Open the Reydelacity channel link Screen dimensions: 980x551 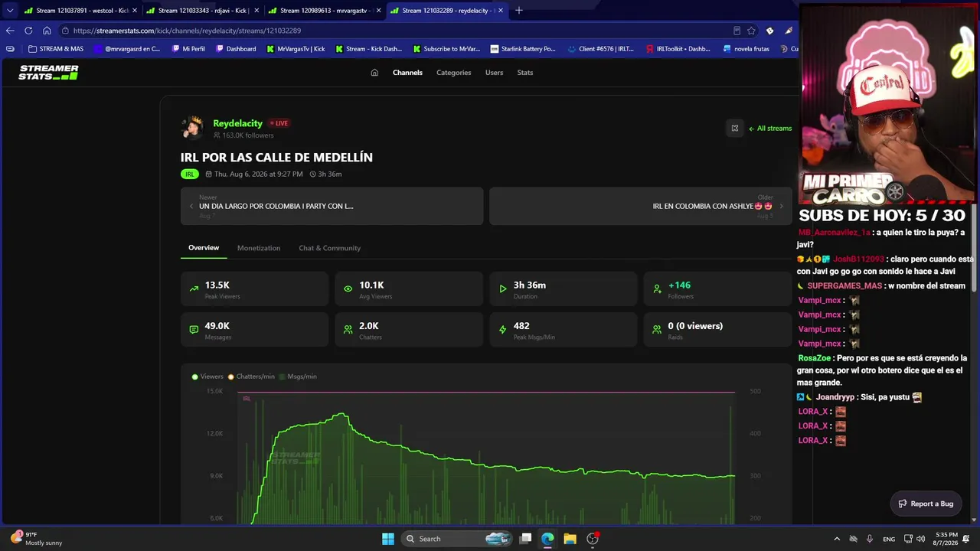pyautogui.click(x=237, y=123)
